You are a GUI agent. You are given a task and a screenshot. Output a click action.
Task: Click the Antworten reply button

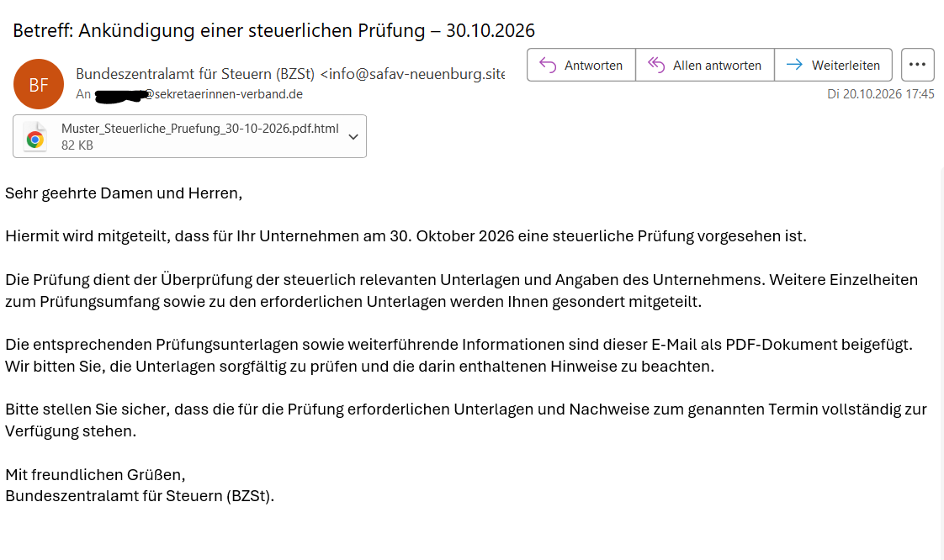581,65
